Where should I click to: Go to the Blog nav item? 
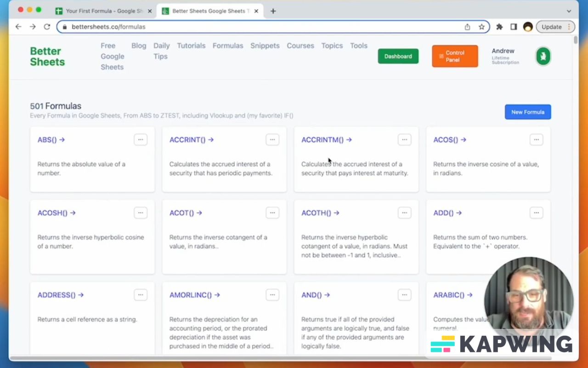[139, 46]
